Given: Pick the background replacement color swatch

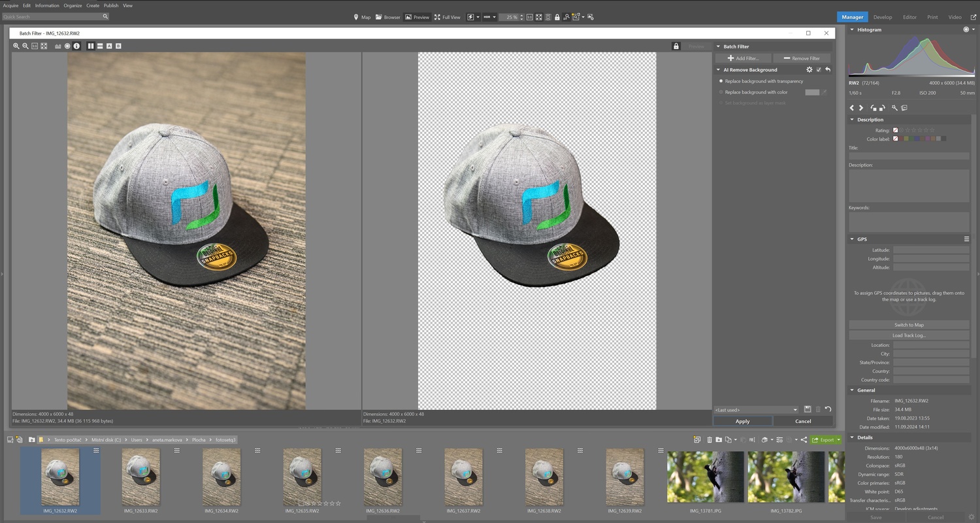Looking at the screenshot, I should 812,92.
